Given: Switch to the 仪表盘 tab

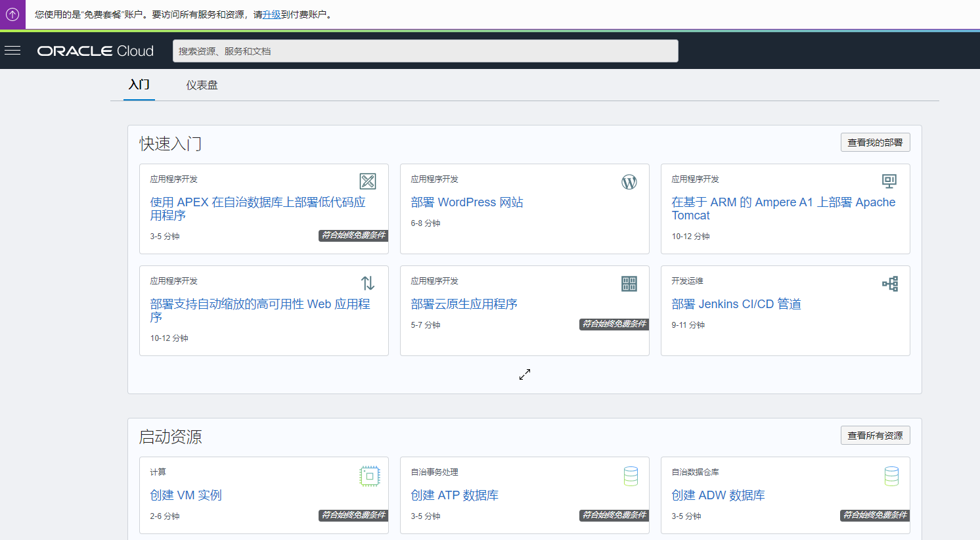Looking at the screenshot, I should pyautogui.click(x=202, y=85).
